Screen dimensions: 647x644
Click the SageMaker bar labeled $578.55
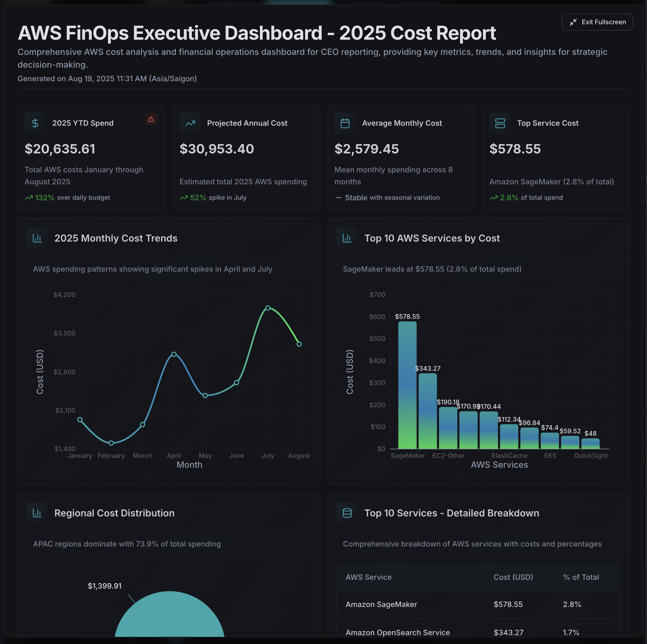pos(407,385)
